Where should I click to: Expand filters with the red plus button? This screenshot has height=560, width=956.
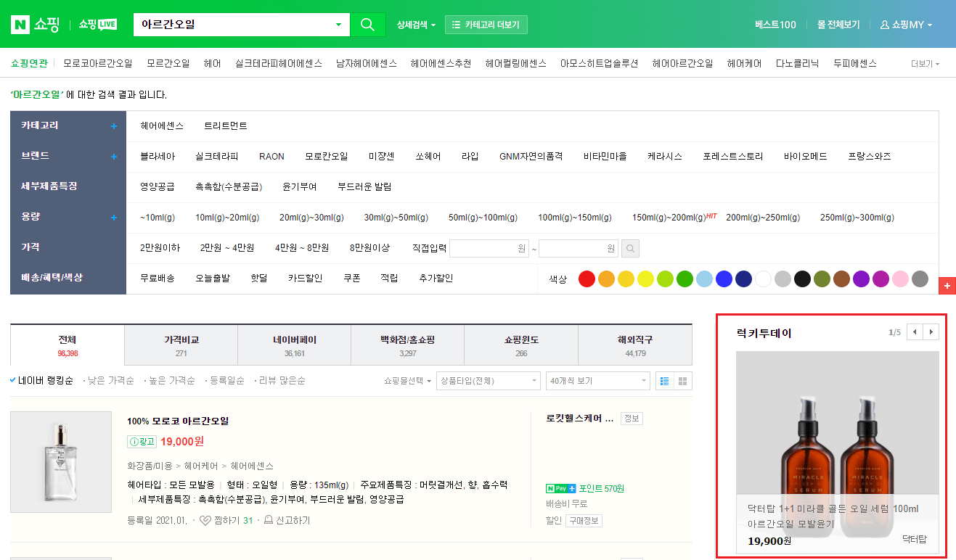point(947,286)
